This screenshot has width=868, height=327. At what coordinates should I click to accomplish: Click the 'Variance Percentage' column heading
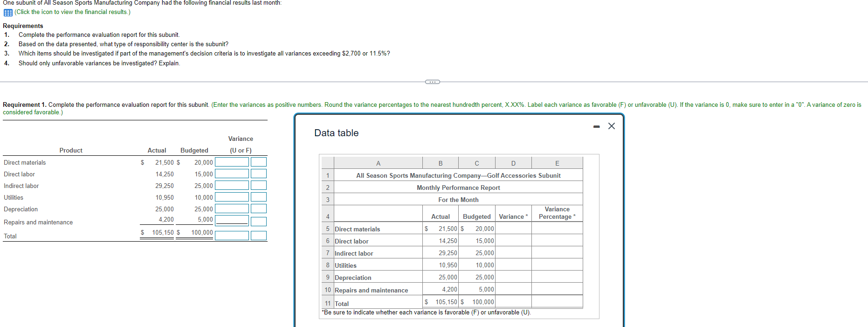coord(557,213)
